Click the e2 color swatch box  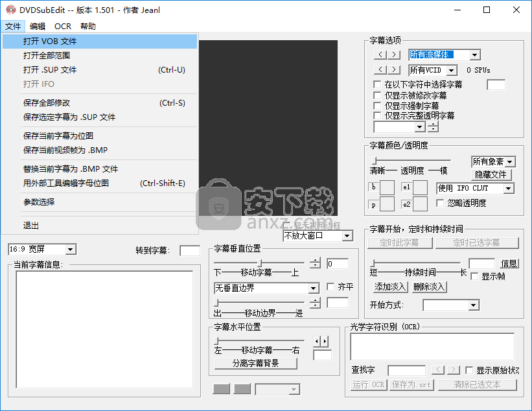point(420,204)
